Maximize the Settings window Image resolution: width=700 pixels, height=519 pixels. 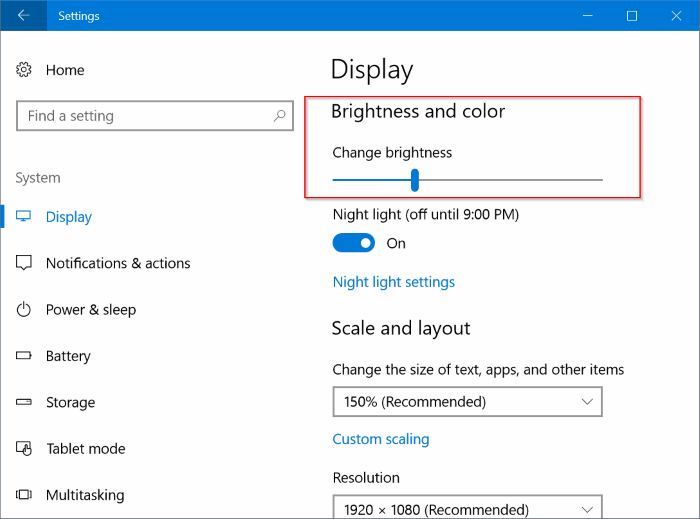click(632, 16)
